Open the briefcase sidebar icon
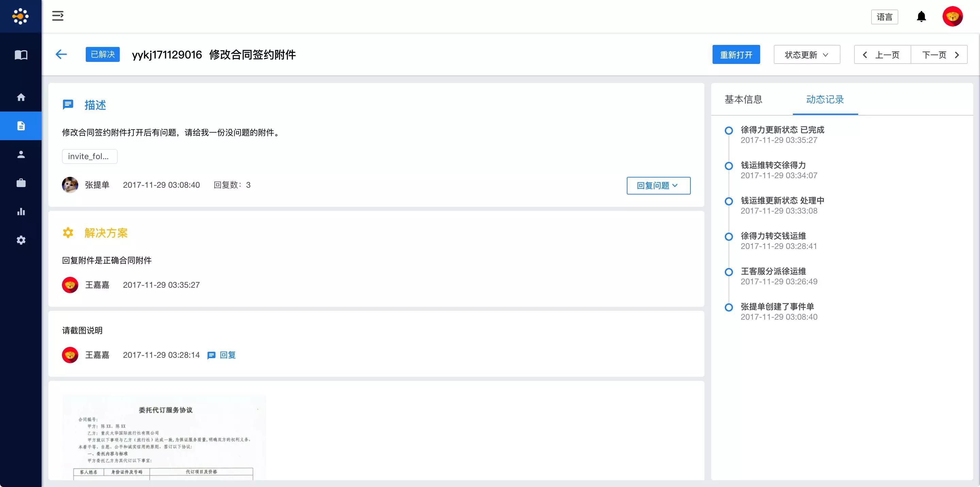The width and height of the screenshot is (980, 487). tap(21, 183)
